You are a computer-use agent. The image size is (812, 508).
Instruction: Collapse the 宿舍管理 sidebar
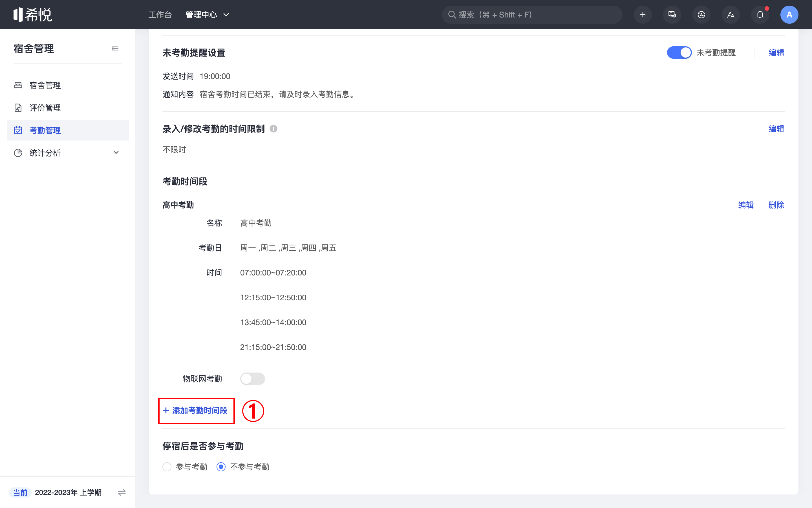115,49
